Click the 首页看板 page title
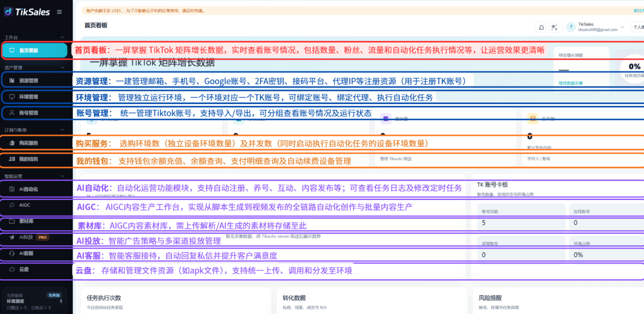Image resolution: width=644 pixels, height=314 pixels. coord(96,25)
